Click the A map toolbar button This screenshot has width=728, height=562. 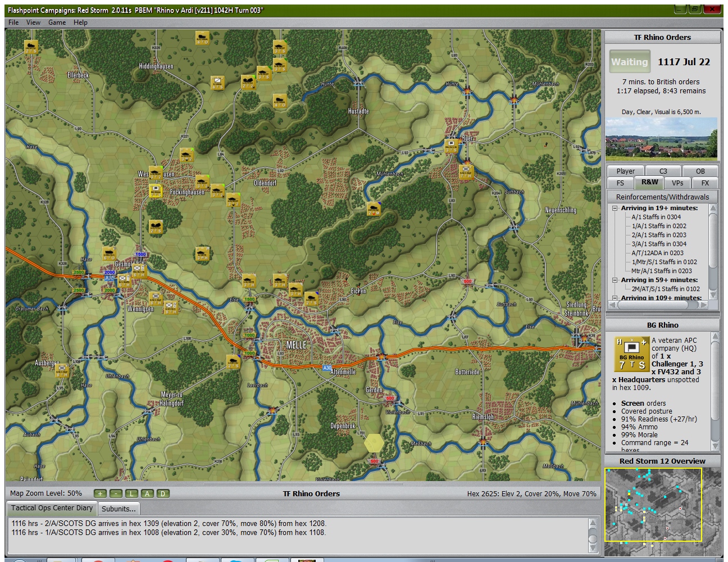[x=147, y=493]
